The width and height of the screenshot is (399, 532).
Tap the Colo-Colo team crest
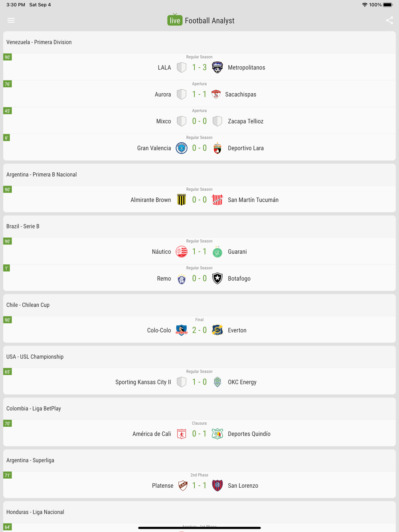(x=182, y=330)
